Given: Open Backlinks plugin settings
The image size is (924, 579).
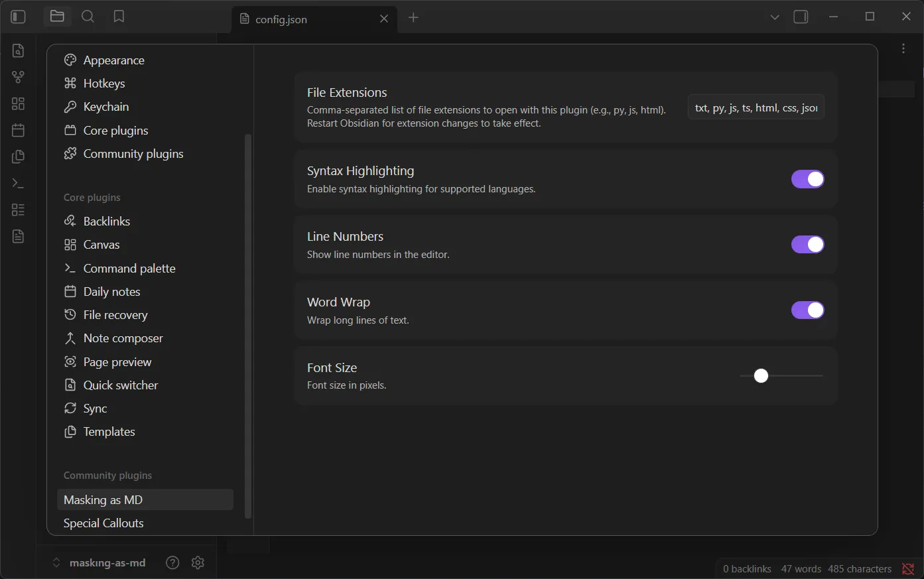Looking at the screenshot, I should point(145,222).
